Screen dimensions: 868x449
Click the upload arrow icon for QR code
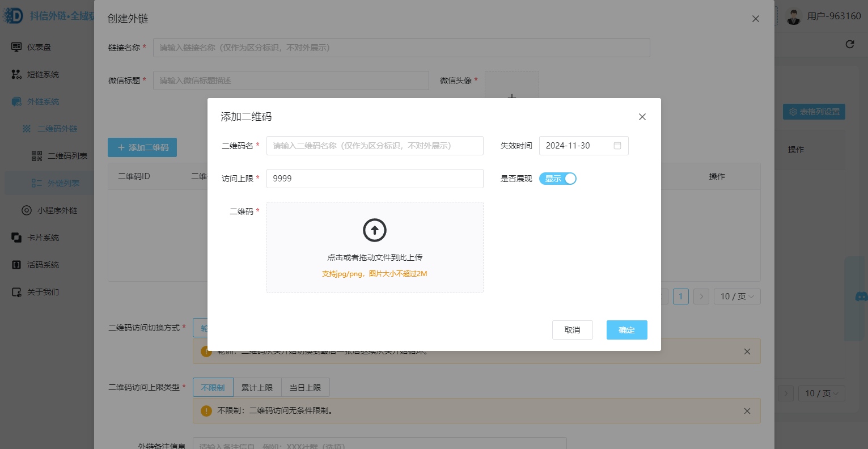[374, 230]
